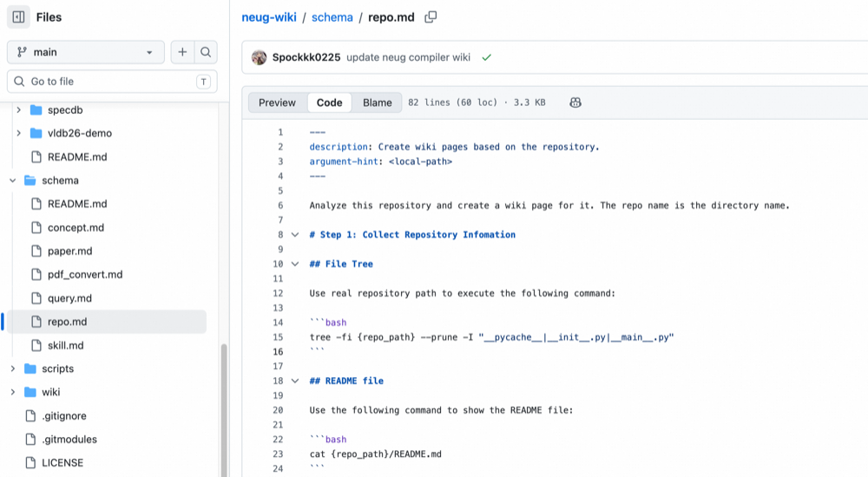Expand the wiki folder chevron
Screen dimensions: 868x477
coord(13,392)
